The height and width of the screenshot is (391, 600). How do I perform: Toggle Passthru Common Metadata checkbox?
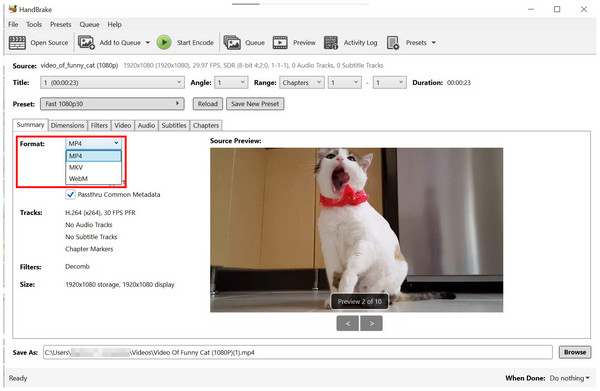70,194
